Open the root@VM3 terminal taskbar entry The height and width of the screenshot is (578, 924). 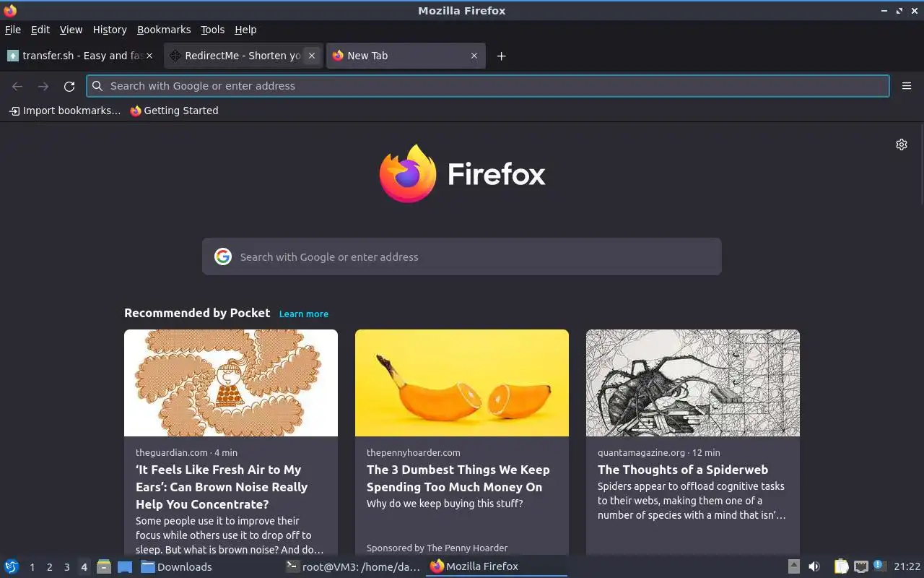coord(354,567)
